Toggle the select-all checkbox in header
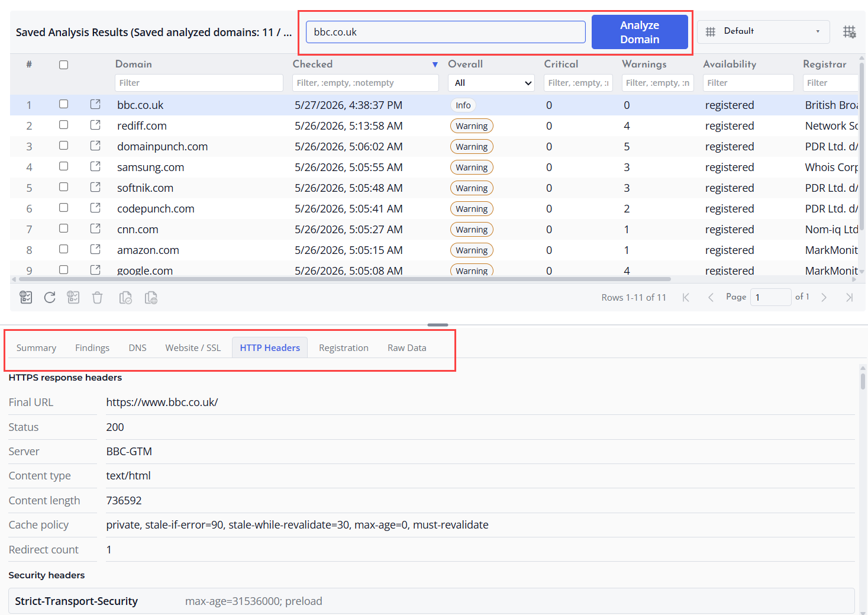The image size is (868, 615). [x=63, y=65]
